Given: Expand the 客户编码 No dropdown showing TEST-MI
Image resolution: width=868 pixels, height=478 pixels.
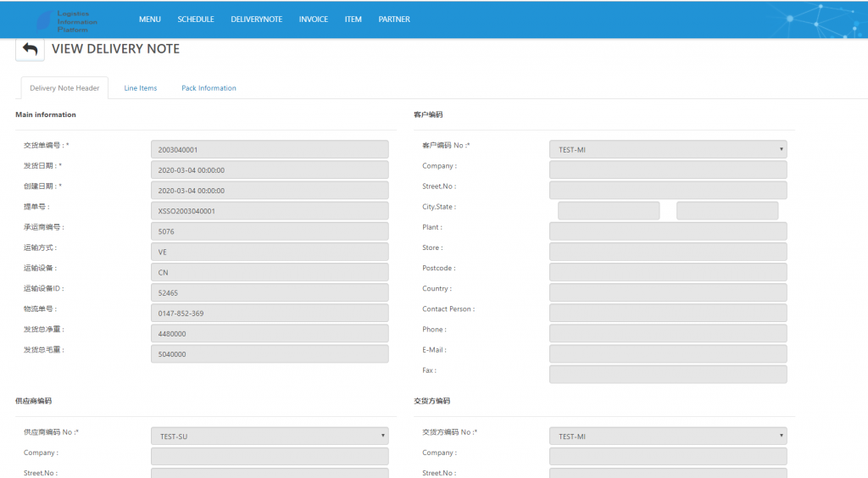Looking at the screenshot, I should [668, 149].
